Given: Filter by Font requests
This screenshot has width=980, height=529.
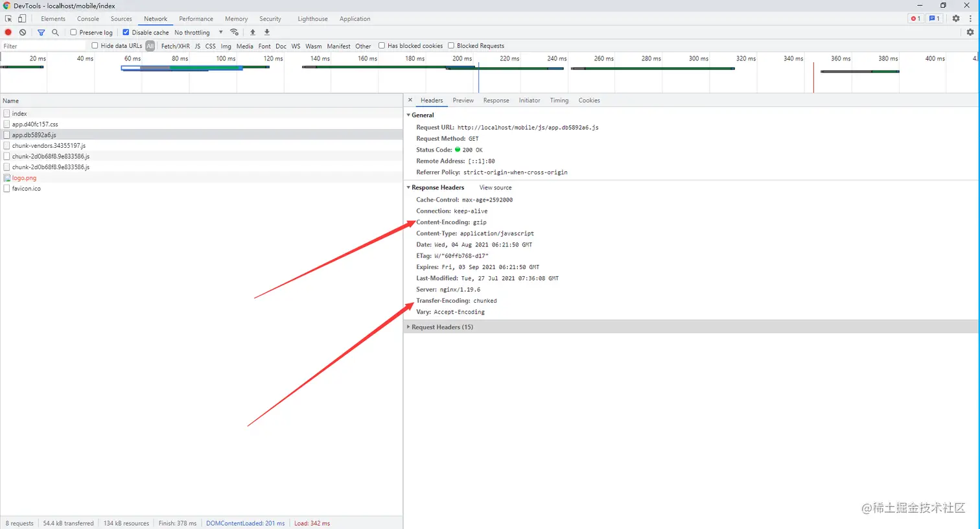Looking at the screenshot, I should [264, 46].
